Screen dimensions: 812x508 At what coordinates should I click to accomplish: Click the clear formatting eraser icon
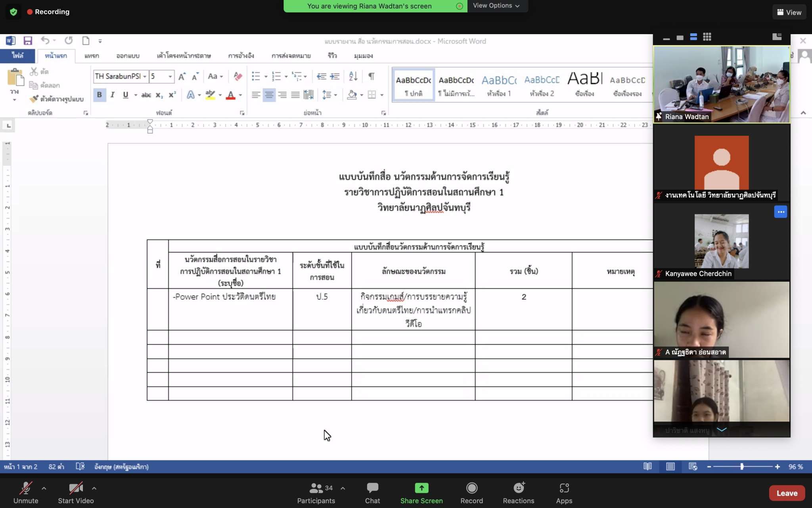[238, 76]
